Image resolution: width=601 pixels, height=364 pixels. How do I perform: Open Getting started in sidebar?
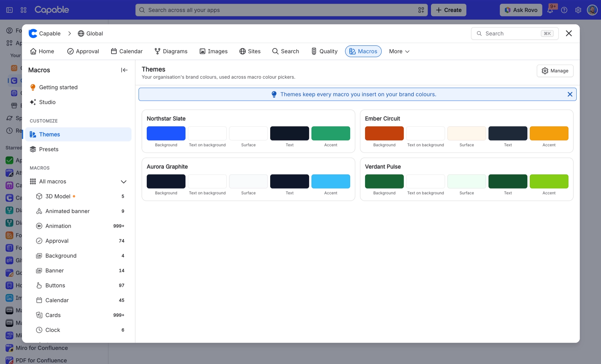78,87
